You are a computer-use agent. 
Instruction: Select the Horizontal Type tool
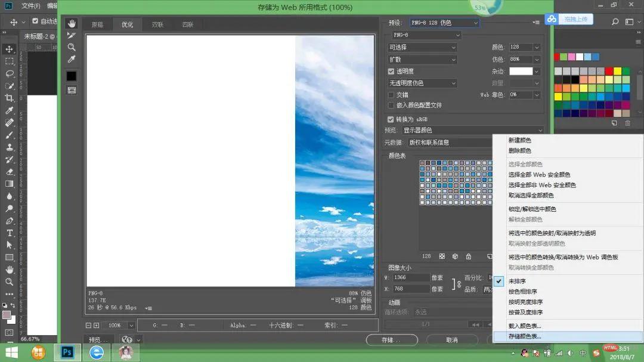pos(9,233)
